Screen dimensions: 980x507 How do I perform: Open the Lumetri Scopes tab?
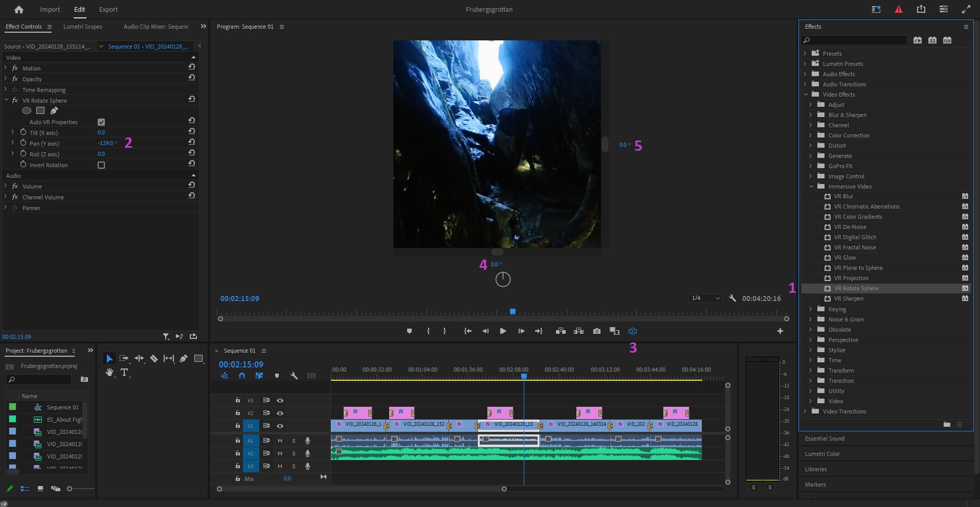[83, 27]
